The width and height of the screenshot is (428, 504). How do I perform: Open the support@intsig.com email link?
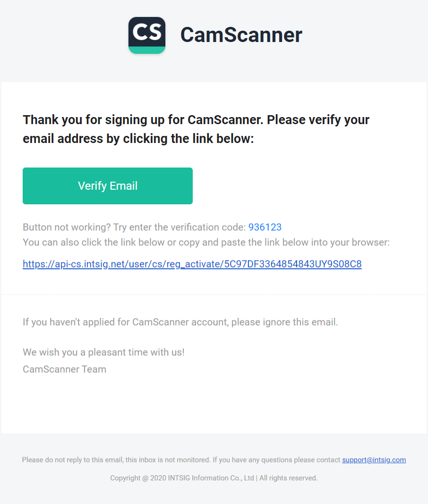(x=374, y=460)
